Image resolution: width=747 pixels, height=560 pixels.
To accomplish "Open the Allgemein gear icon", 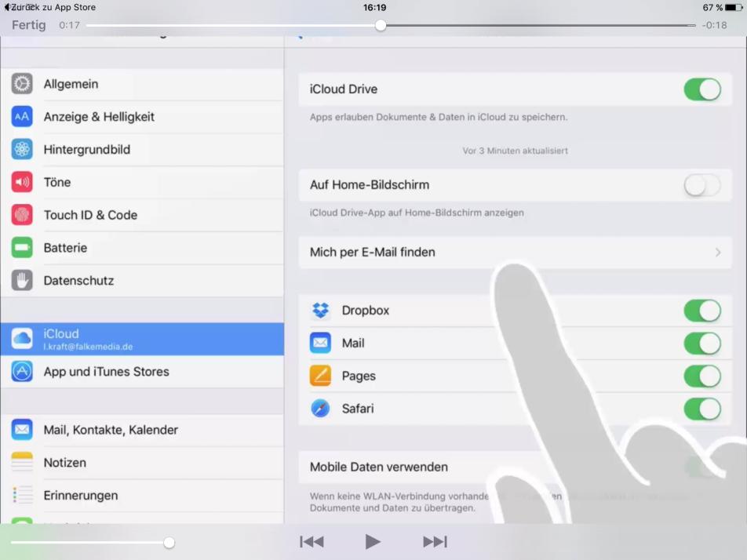I will pos(22,84).
